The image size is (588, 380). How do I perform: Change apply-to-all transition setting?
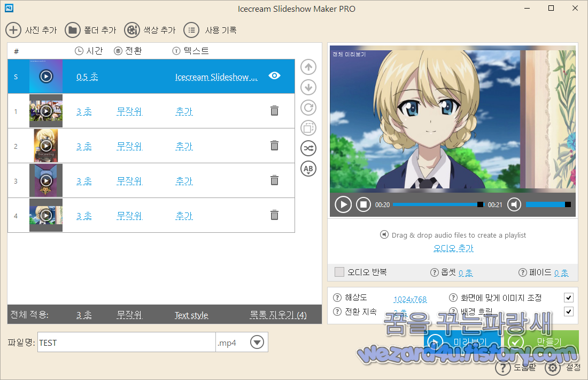[x=129, y=315]
